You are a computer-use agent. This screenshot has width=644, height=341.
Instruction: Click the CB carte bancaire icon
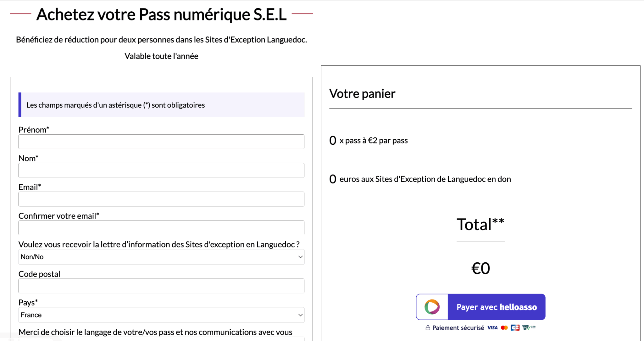tap(515, 327)
